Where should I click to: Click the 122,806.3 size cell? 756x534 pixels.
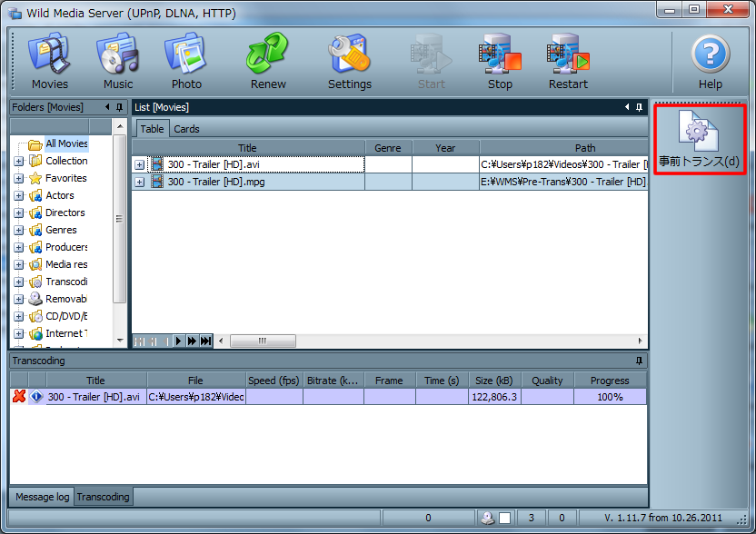coord(494,397)
